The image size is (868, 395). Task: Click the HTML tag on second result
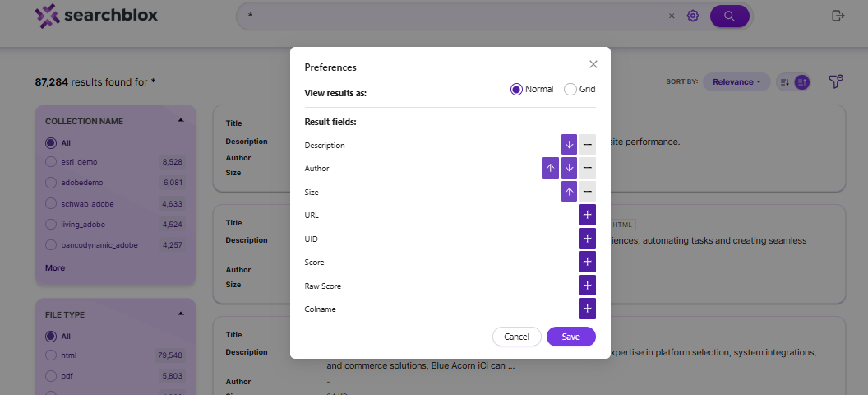pos(623,225)
